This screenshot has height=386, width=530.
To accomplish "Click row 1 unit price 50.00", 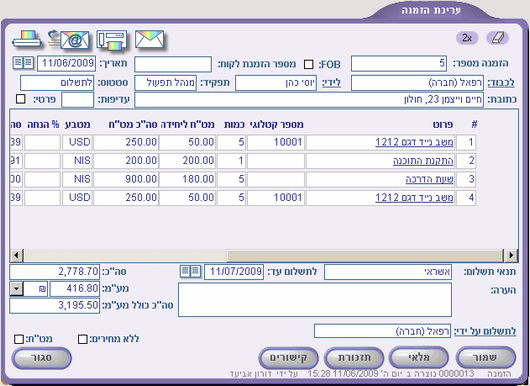I will [187, 142].
